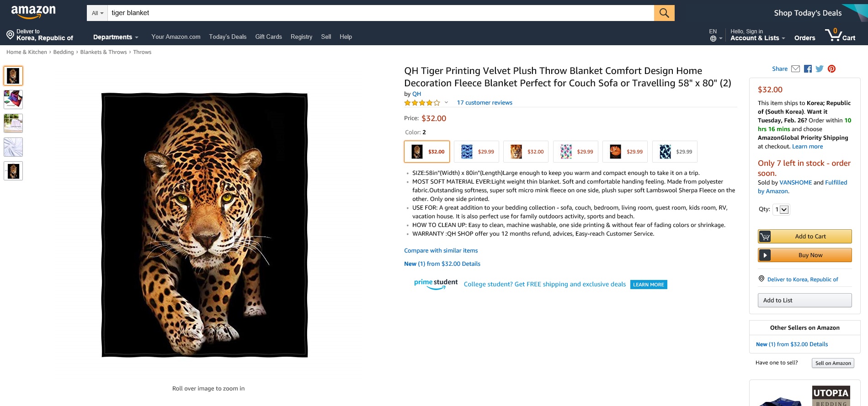Image resolution: width=868 pixels, height=406 pixels.
Task: Open Today's Deals in navigation bar
Action: pos(228,37)
